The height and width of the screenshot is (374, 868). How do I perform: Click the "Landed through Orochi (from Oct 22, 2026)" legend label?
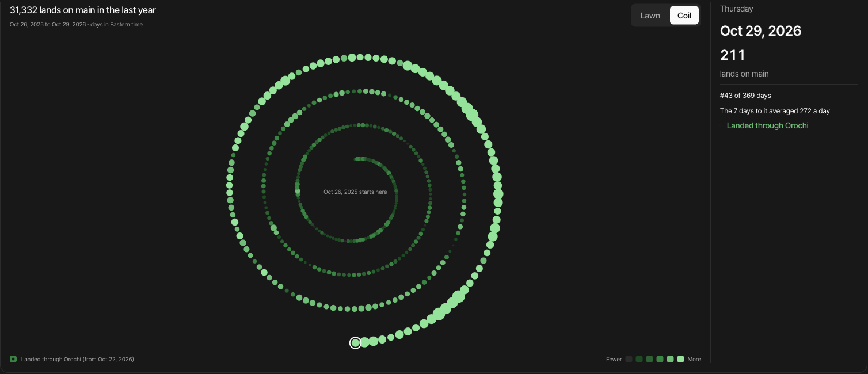point(78,359)
